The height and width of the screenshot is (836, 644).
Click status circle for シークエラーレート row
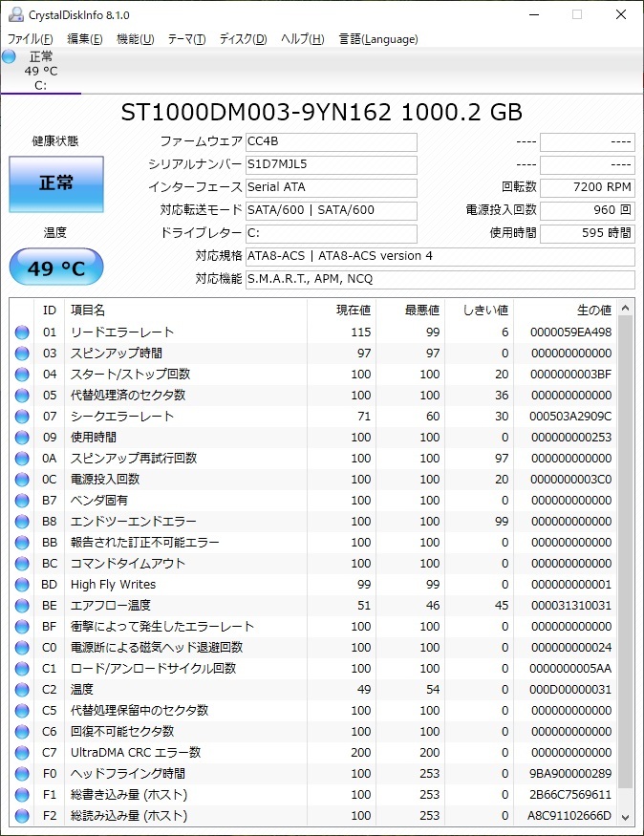(22, 417)
